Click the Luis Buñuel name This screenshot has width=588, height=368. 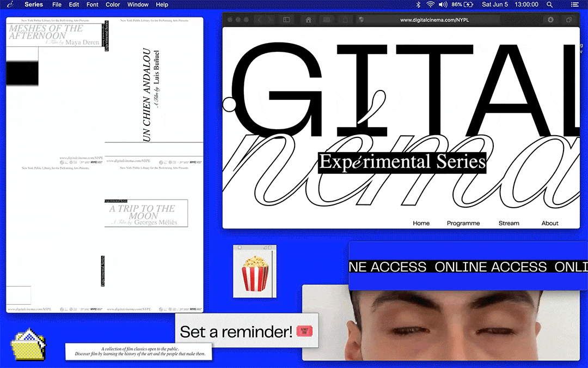tap(157, 67)
